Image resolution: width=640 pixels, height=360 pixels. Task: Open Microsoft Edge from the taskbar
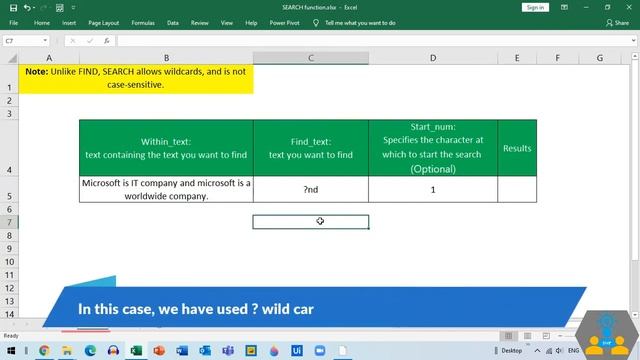[x=90, y=351]
